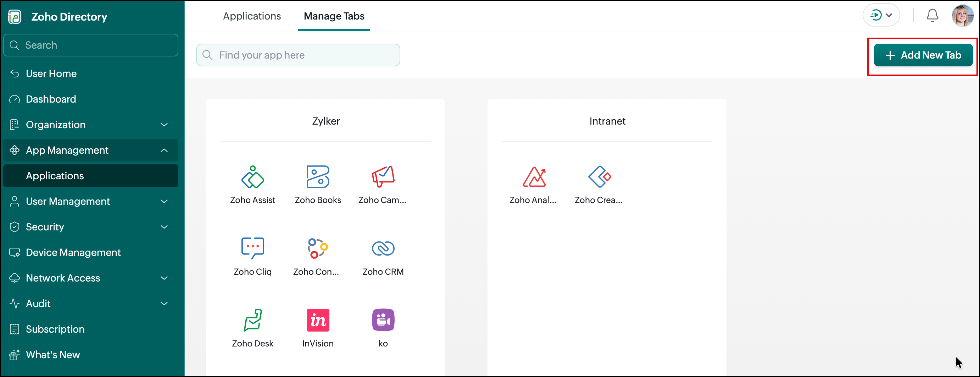Image resolution: width=980 pixels, height=377 pixels.
Task: Expand the Network Access chevron
Action: pyautogui.click(x=165, y=278)
